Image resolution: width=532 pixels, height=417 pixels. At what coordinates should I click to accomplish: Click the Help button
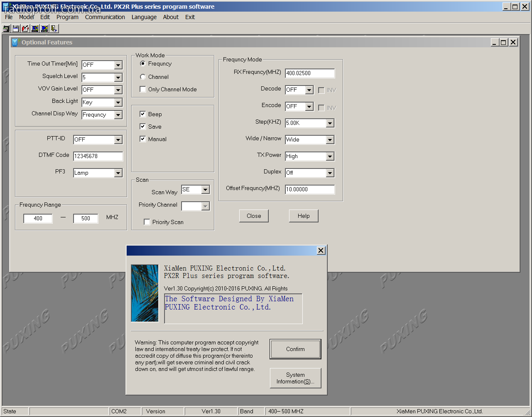coord(304,216)
